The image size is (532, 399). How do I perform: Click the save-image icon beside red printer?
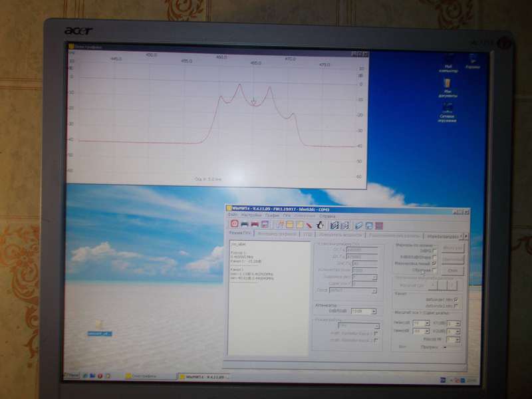(265, 224)
